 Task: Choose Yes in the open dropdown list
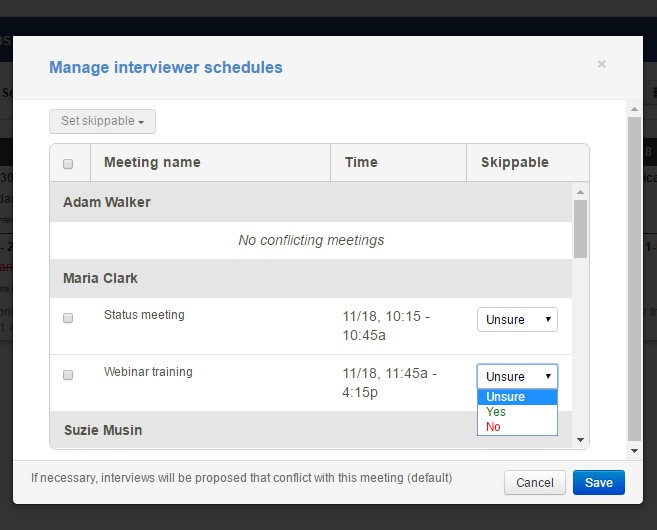[x=517, y=412]
